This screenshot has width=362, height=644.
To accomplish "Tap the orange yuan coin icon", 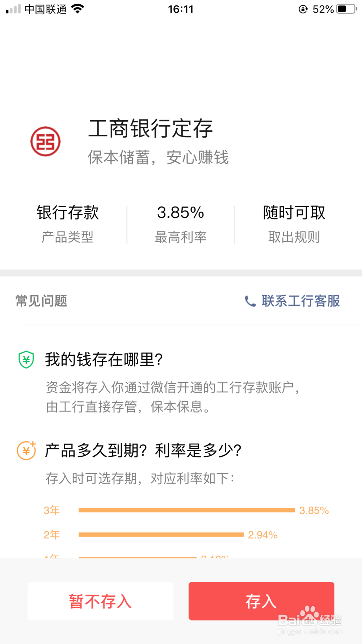I will pos(26,451).
